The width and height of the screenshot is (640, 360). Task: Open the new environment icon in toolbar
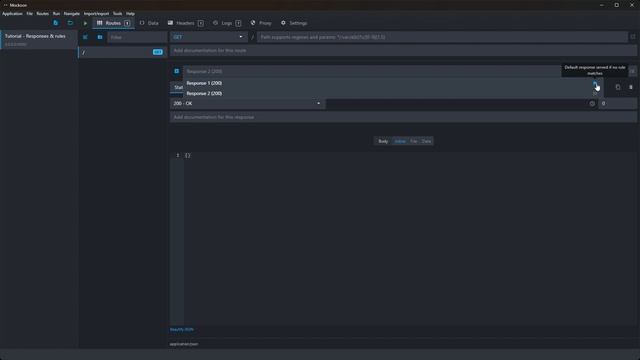[56, 23]
